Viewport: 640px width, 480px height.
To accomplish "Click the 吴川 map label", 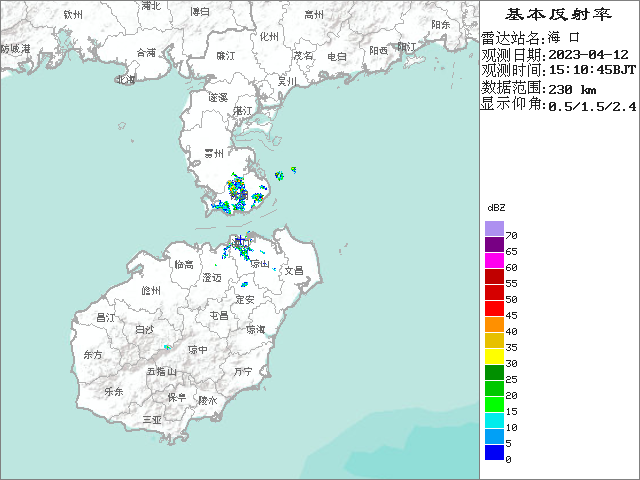I will [287, 82].
